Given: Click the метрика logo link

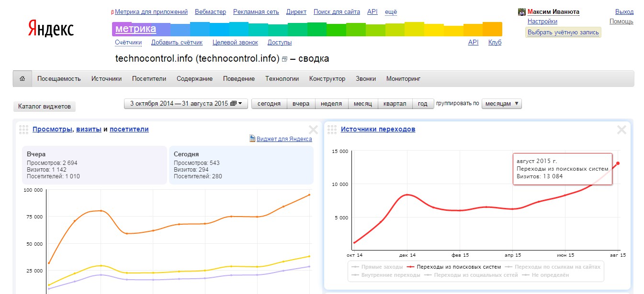Looking at the screenshot, I should pos(136,29).
